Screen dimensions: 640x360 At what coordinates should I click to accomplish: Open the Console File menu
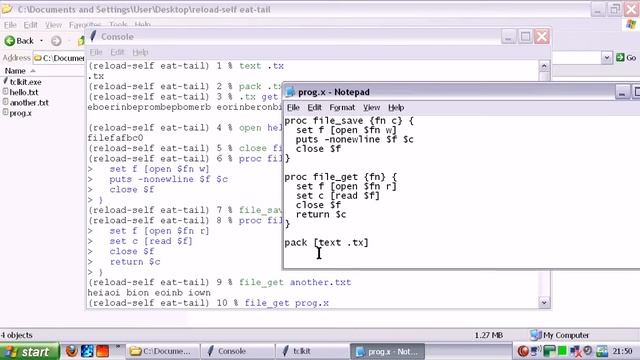coord(96,52)
